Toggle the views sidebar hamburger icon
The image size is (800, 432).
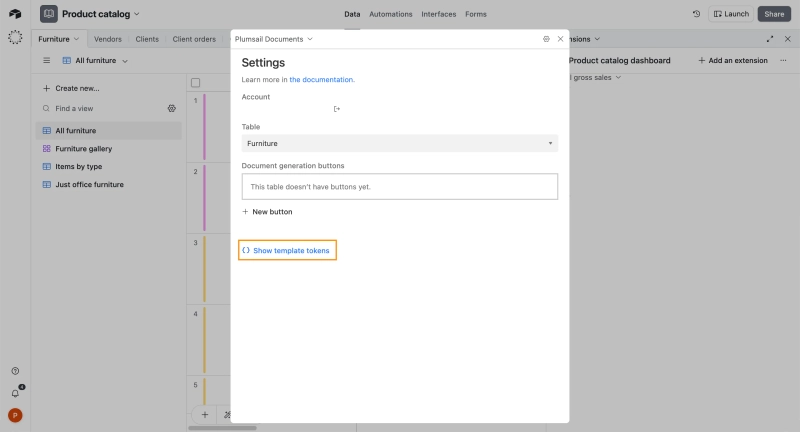coord(46,60)
